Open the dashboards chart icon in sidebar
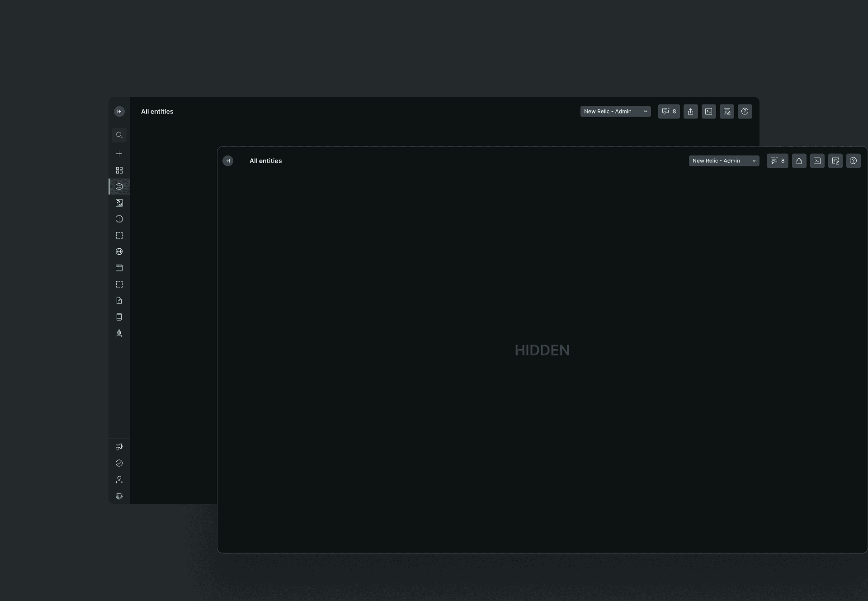Image resolution: width=868 pixels, height=601 pixels. click(x=119, y=203)
